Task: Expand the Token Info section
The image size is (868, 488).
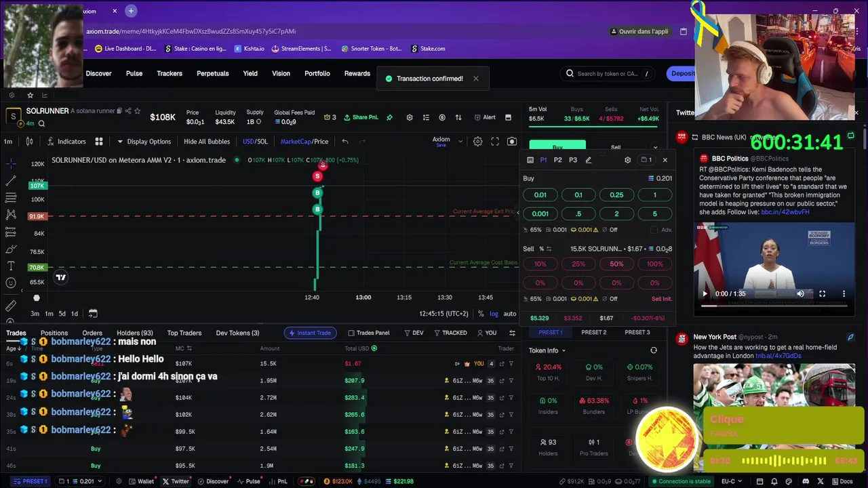Action: 547,350
